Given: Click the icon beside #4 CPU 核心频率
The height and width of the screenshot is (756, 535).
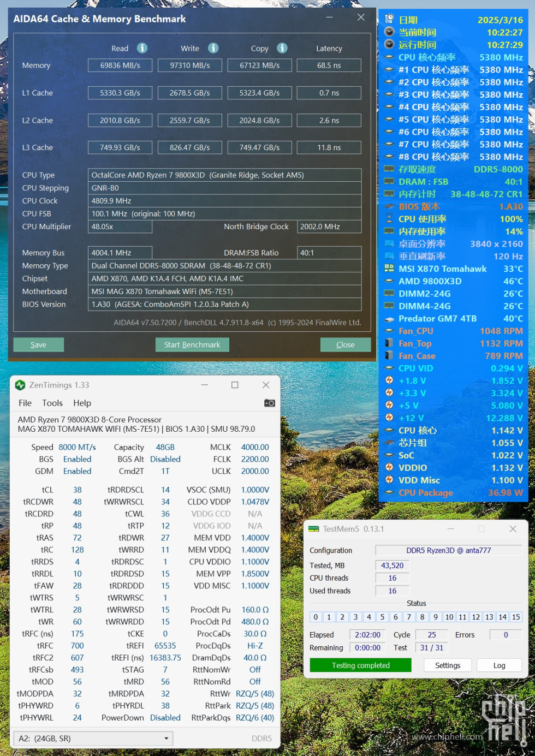Looking at the screenshot, I should click(389, 107).
